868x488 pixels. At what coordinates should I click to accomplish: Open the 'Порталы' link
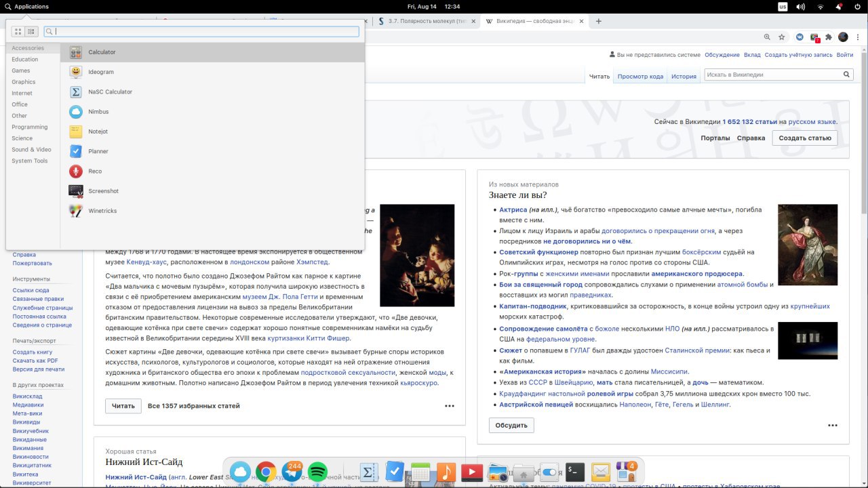tap(715, 138)
